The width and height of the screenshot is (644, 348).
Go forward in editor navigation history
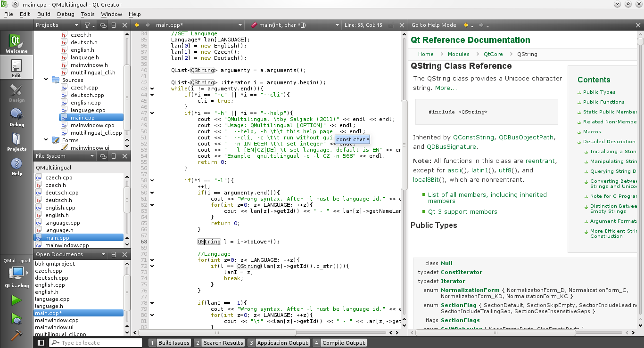pos(148,25)
